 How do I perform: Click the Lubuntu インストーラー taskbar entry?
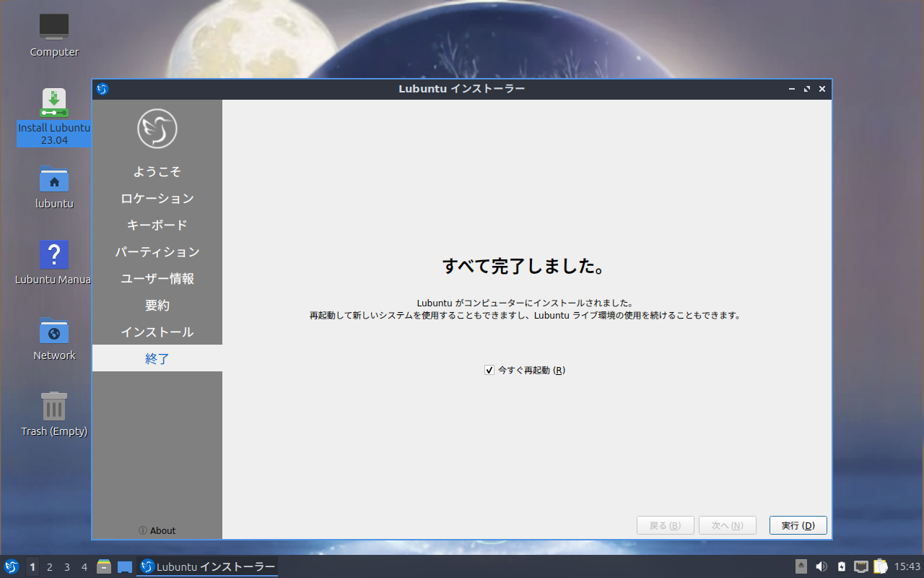207,566
